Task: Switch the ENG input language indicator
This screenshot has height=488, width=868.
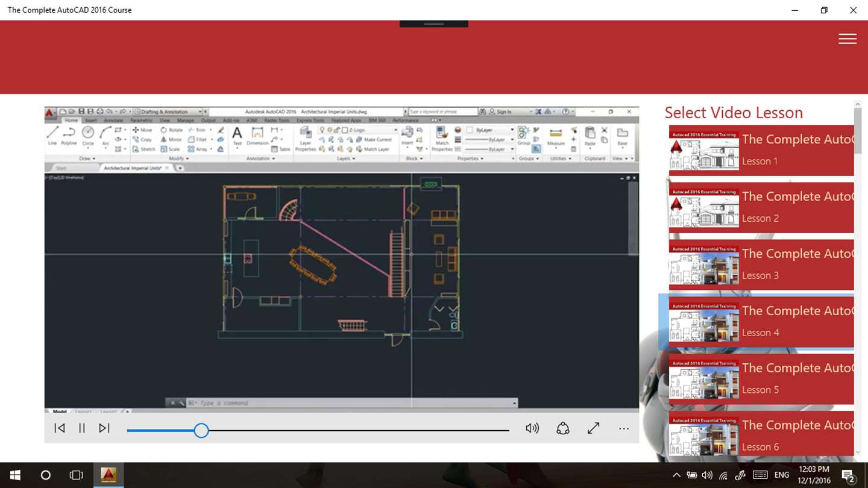Action: 782,475
